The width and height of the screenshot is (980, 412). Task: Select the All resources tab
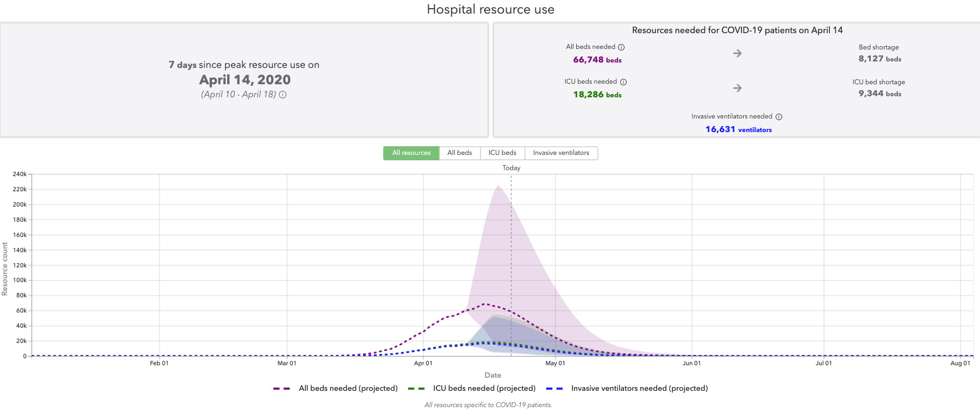tap(411, 153)
